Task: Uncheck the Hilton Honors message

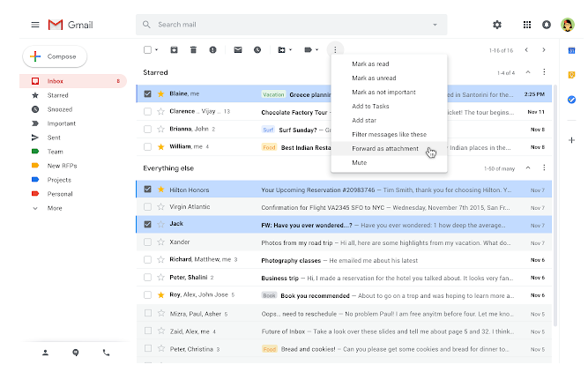Action: 148,190
